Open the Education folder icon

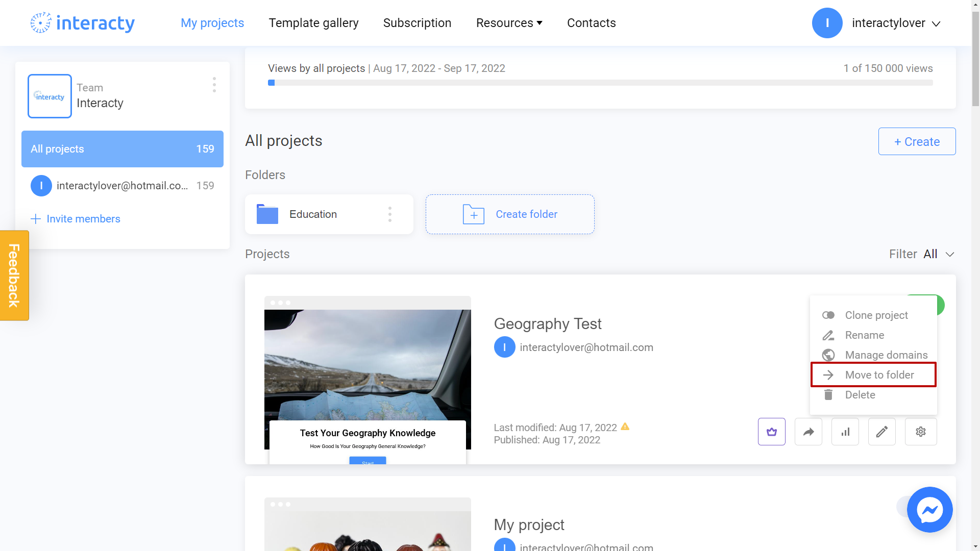(266, 214)
